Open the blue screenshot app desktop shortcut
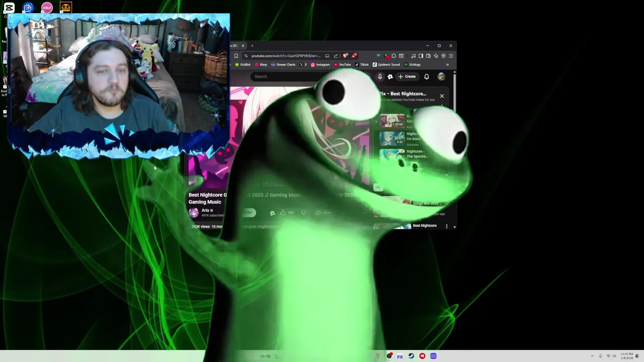Screen dimensions: 644x362 (x=28, y=8)
